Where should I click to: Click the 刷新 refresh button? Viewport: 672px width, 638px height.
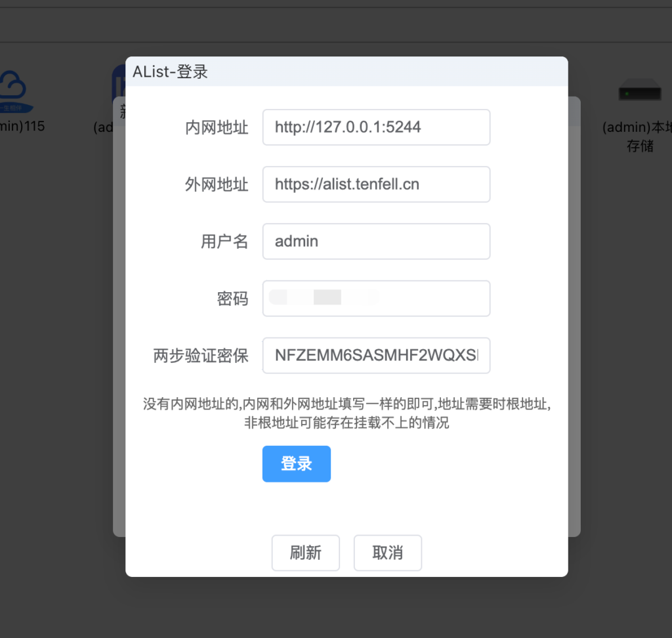pos(305,553)
